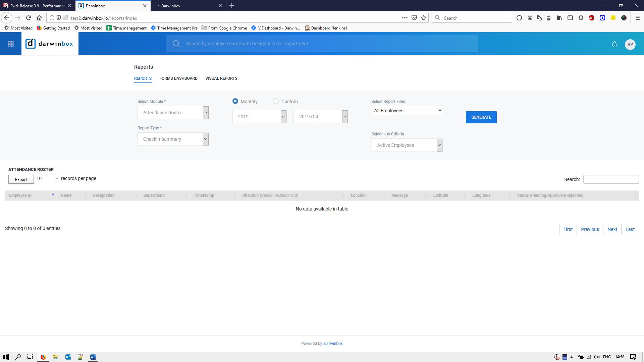
Task: Select the Custom radio button
Action: (x=276, y=101)
